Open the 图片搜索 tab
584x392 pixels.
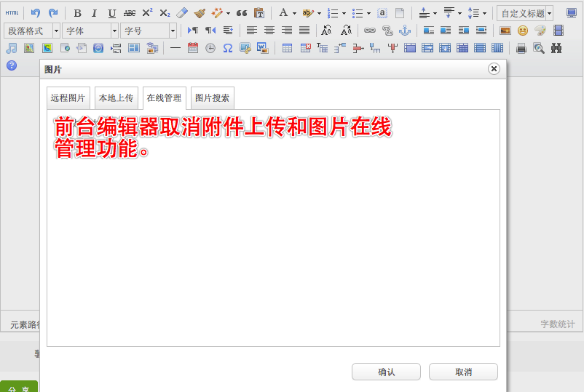coord(213,98)
